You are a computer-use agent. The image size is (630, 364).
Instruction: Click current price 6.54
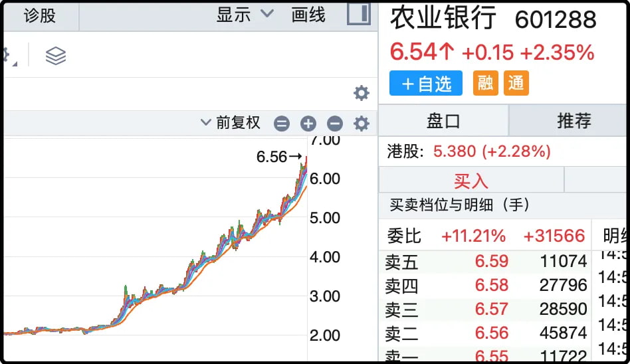(422, 52)
